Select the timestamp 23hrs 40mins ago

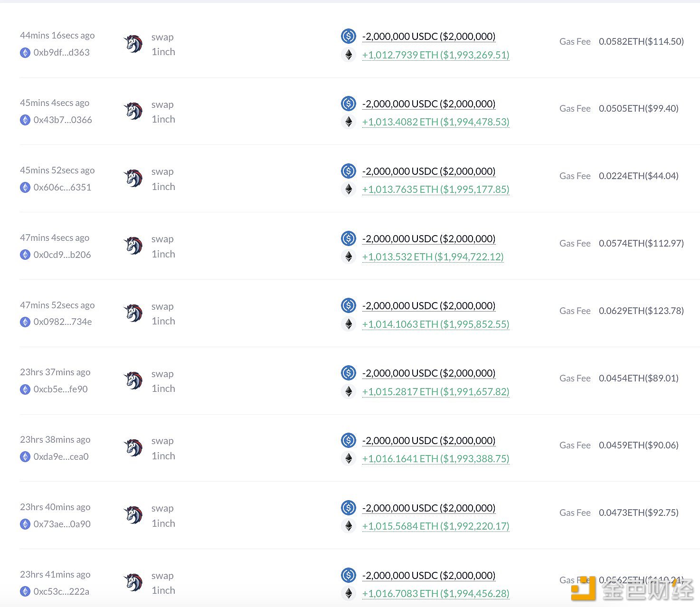click(x=55, y=507)
